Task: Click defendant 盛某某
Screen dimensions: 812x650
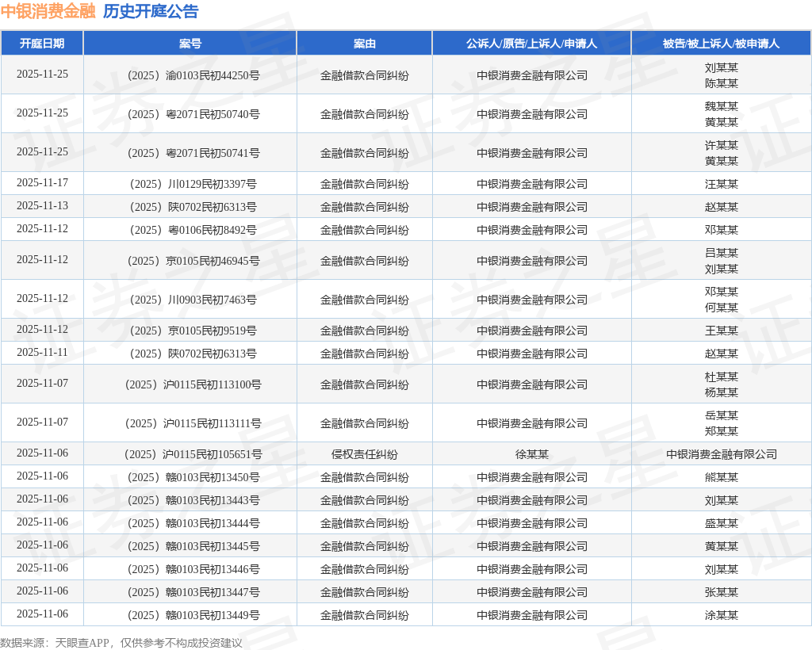Action: tap(722, 523)
